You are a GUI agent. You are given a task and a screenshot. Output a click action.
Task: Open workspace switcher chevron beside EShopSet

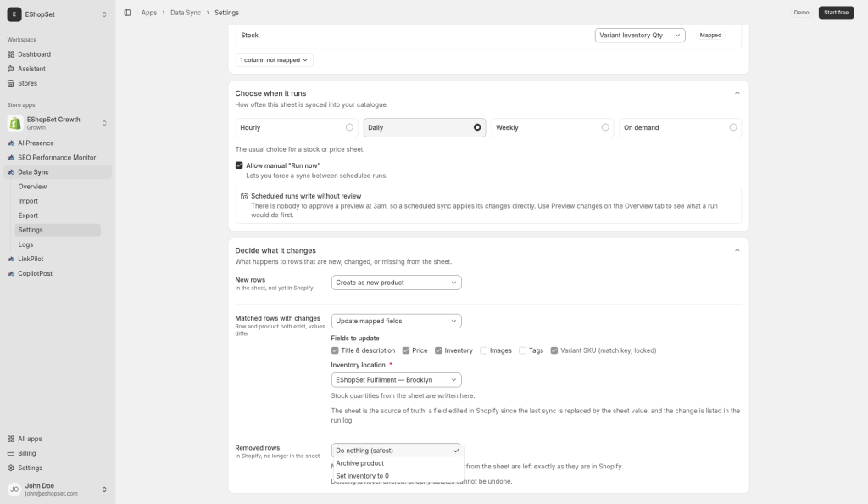(x=104, y=14)
